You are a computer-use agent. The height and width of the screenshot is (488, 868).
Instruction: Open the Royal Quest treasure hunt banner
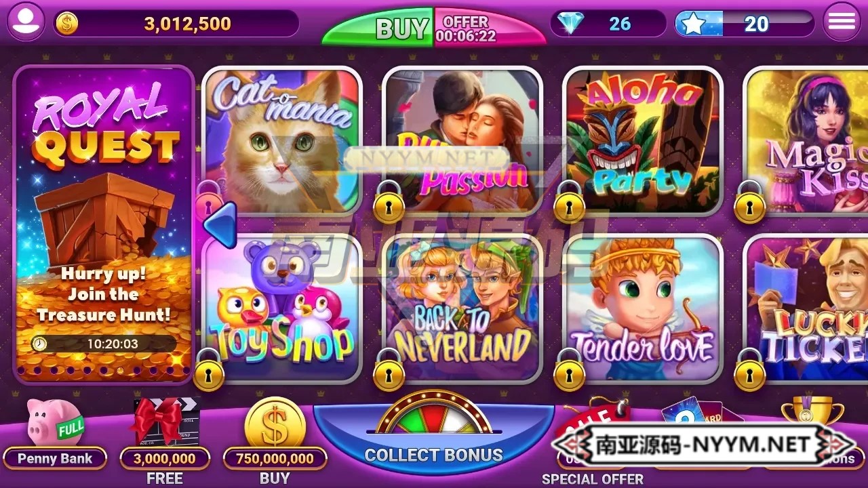tap(104, 224)
